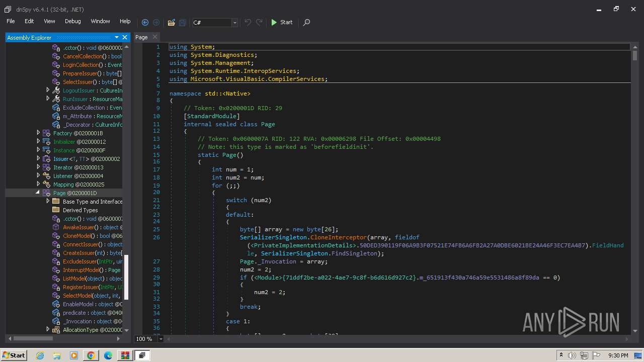Image resolution: width=644 pixels, height=362 pixels.
Task: Select CreateIssuer(int) in the tree
Action: pos(92,253)
